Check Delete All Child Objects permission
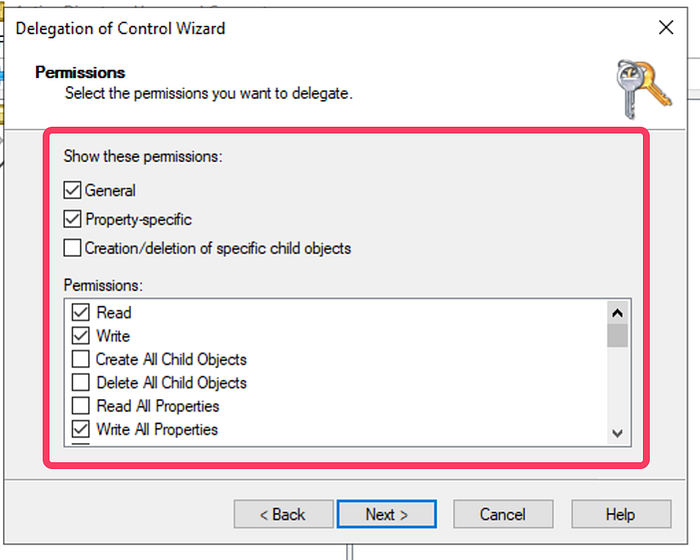700x560 pixels. (x=80, y=382)
